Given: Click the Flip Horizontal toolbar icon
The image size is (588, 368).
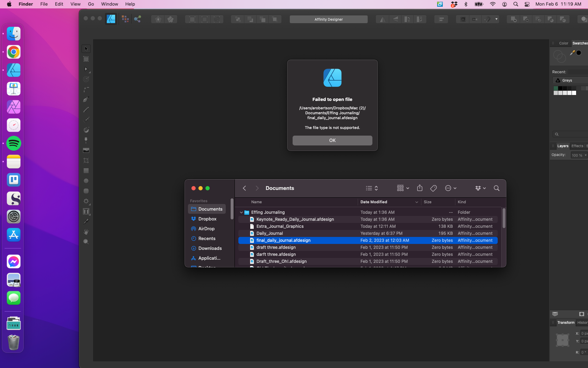Looking at the screenshot, I should tap(383, 19).
